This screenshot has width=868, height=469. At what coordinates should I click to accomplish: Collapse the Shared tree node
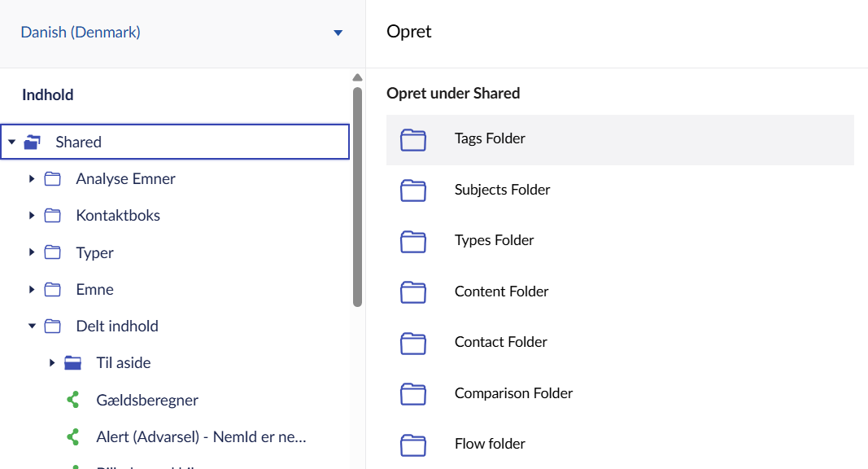(x=11, y=142)
